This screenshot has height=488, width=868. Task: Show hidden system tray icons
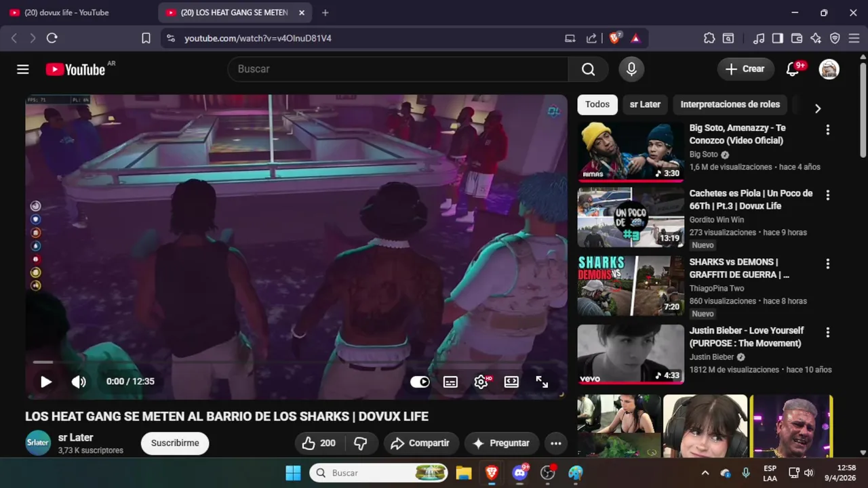point(705,473)
